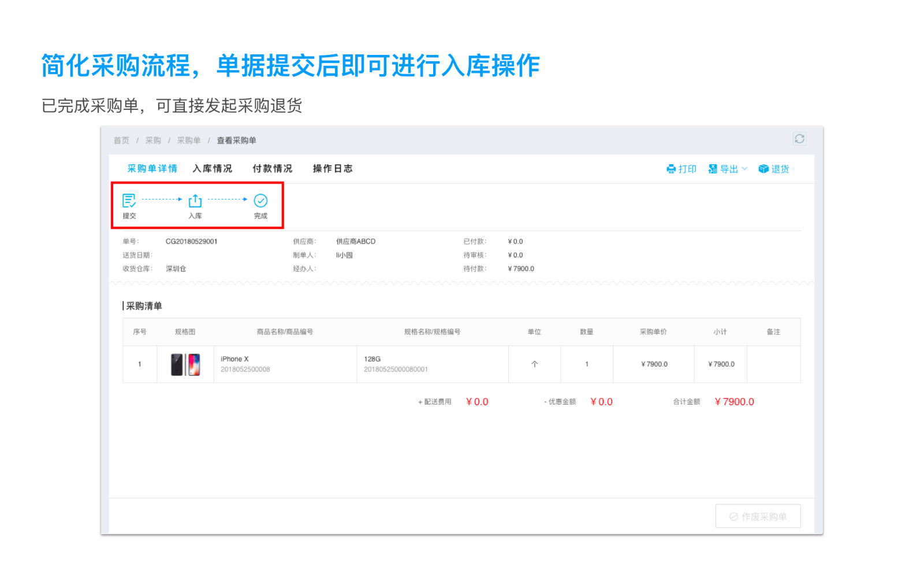Screen dimensions: 924x578
Task: Click the iPhone X product name
Action: tap(234, 359)
